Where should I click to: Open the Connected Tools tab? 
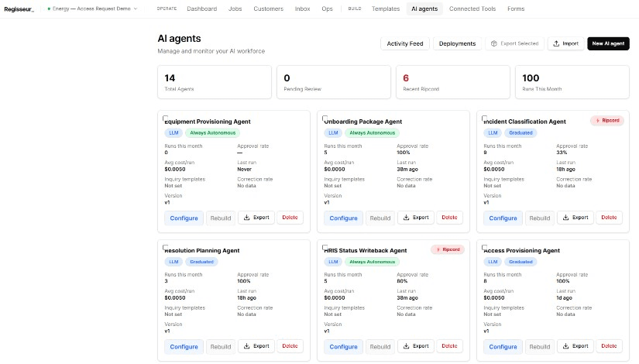click(472, 9)
